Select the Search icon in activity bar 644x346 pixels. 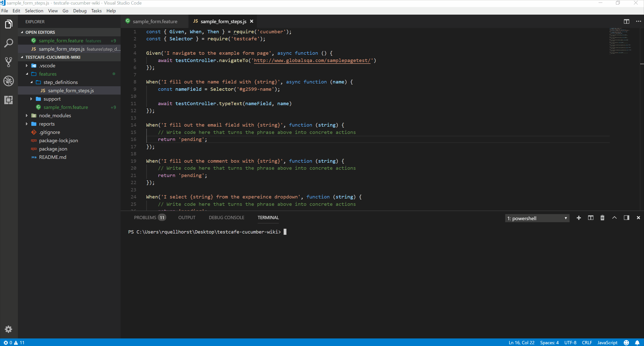tap(9, 43)
